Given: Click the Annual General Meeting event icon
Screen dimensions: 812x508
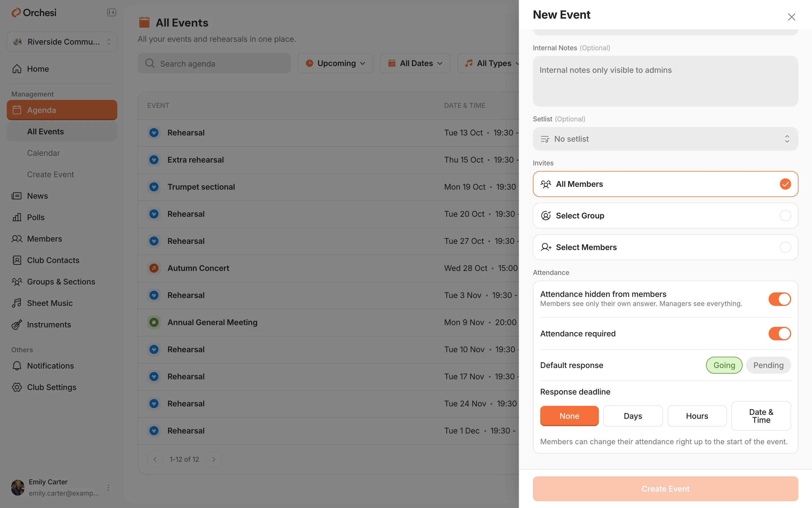Looking at the screenshot, I should coord(154,322).
